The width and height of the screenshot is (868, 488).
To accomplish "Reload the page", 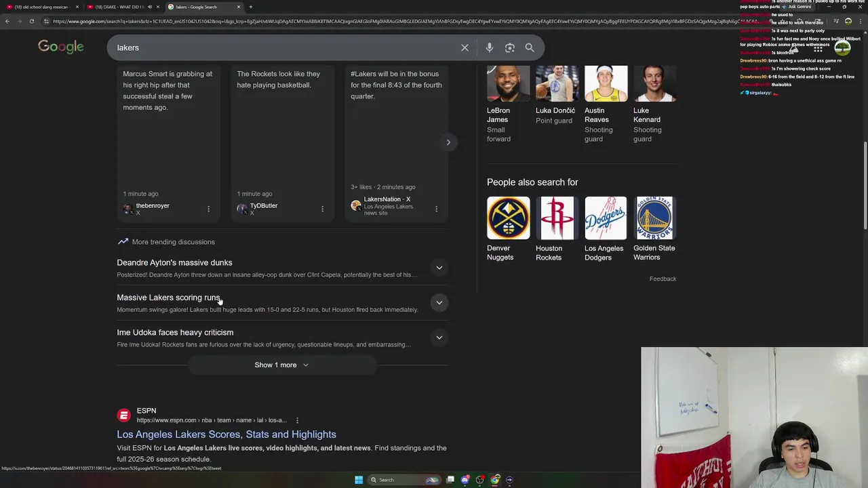I will click(31, 21).
